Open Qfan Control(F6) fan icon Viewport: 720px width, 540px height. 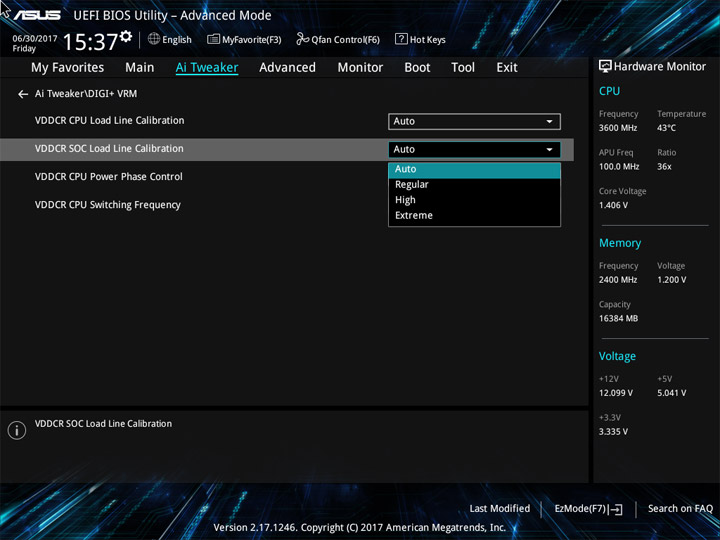[302, 39]
